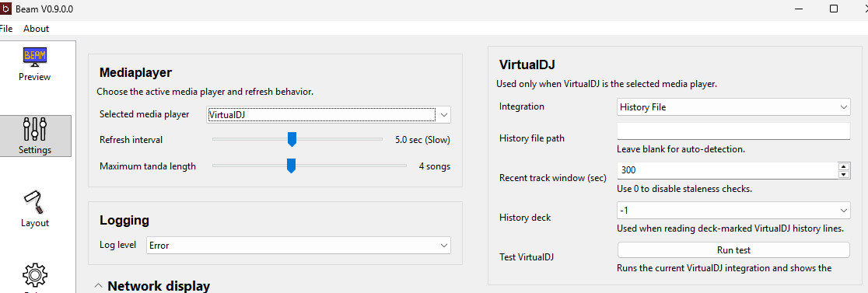Click the Mediaplayer section heading

coord(135,72)
